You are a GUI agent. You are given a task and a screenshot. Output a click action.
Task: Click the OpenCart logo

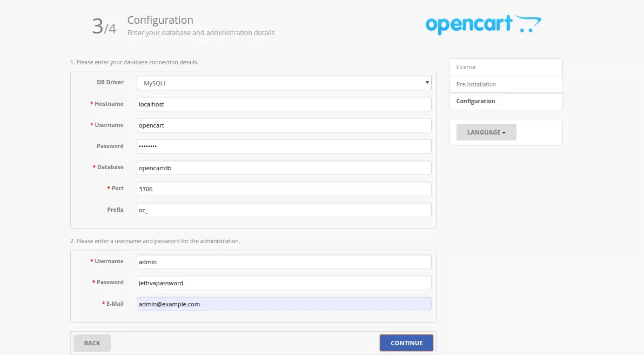click(x=484, y=24)
